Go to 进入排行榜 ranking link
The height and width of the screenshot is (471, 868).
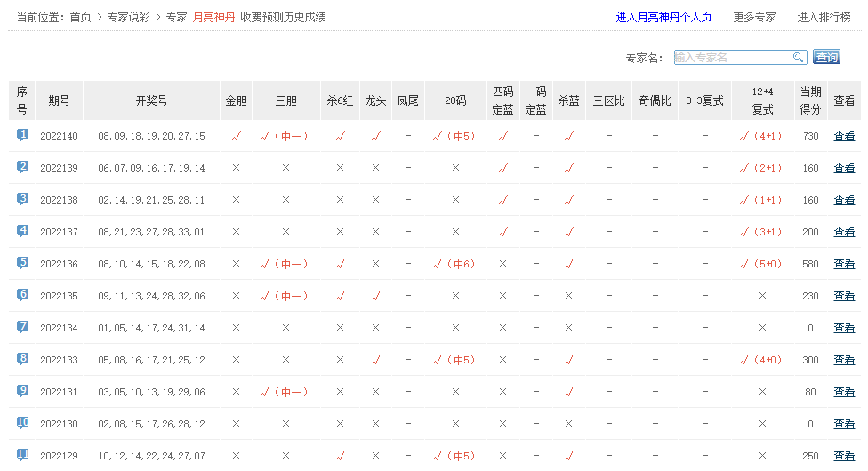click(x=824, y=17)
